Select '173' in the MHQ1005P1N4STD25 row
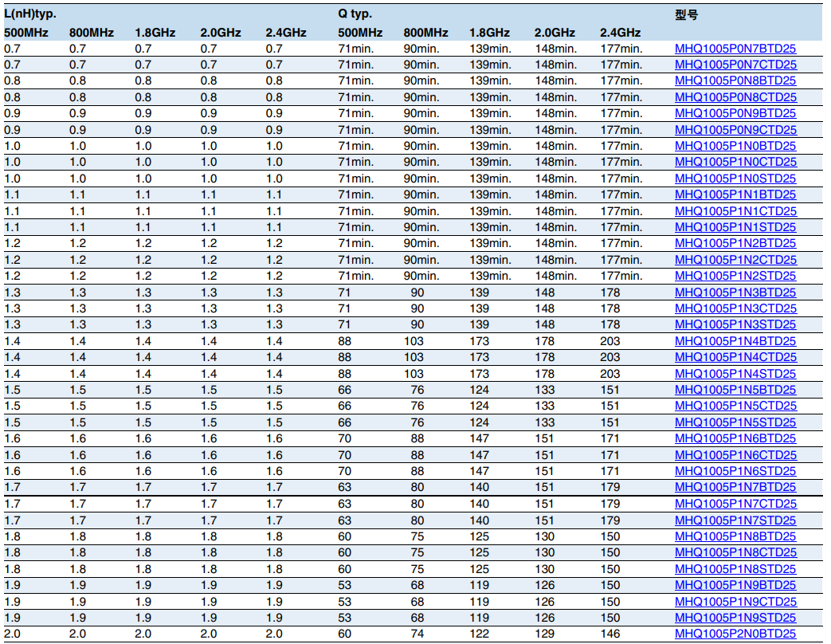Viewport: 831px width, 644px height. 479,374
